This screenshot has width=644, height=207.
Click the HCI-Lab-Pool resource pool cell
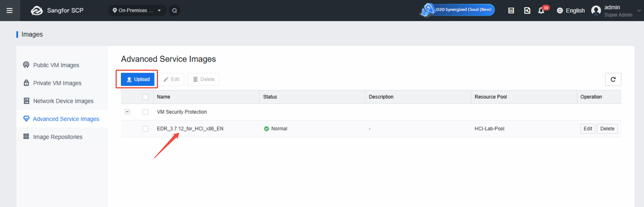tap(489, 129)
